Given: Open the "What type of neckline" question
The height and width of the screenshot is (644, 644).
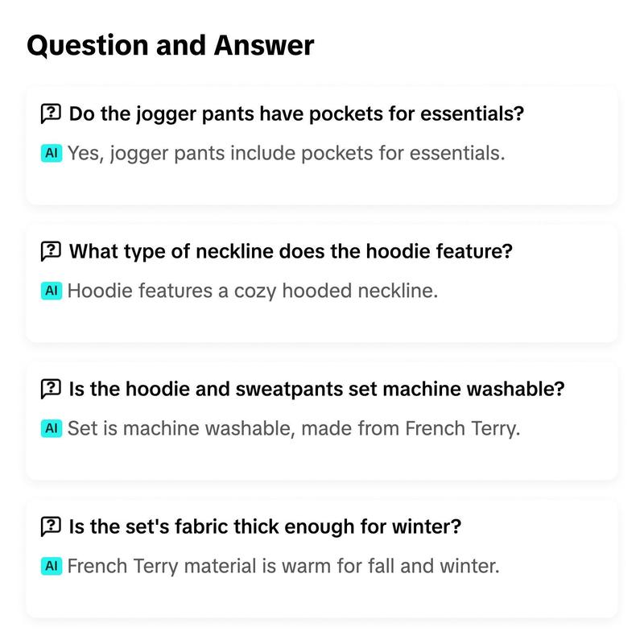Looking at the screenshot, I should coord(291,251).
